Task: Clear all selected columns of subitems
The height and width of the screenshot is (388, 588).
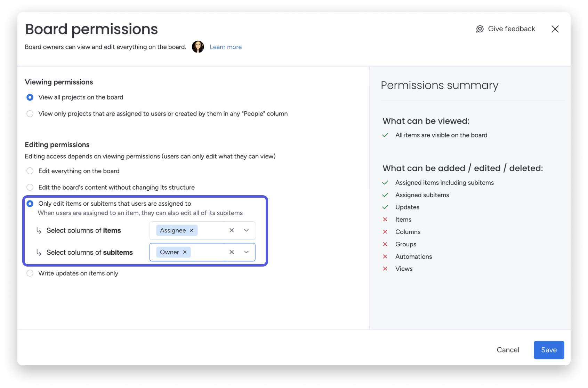Action: (x=231, y=252)
